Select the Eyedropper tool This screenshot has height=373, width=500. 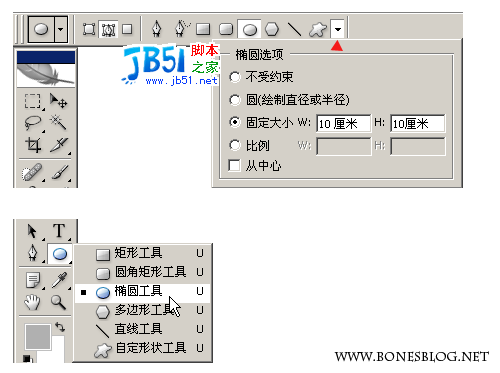pyautogui.click(x=60, y=280)
